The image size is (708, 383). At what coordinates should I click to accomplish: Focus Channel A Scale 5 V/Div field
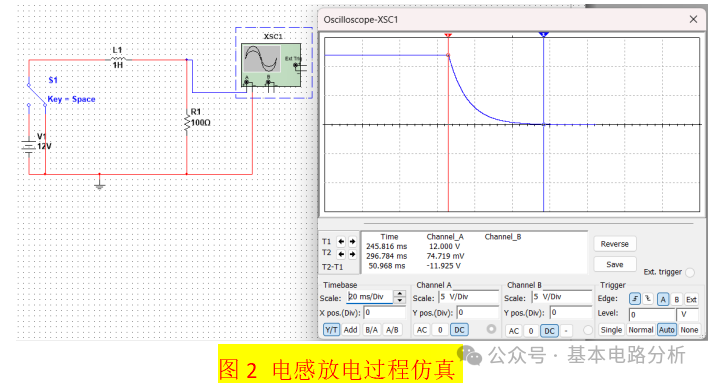click(x=469, y=297)
